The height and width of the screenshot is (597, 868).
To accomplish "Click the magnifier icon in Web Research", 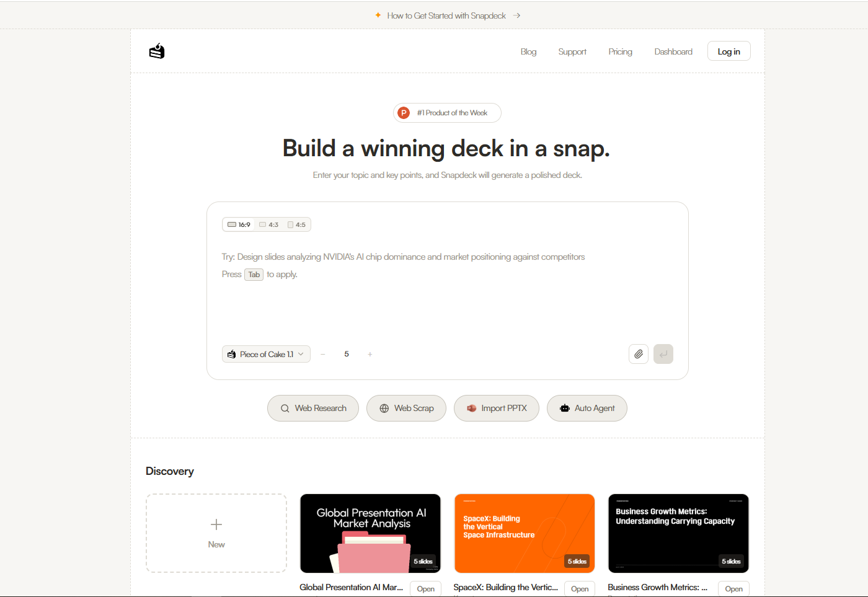I will point(285,409).
